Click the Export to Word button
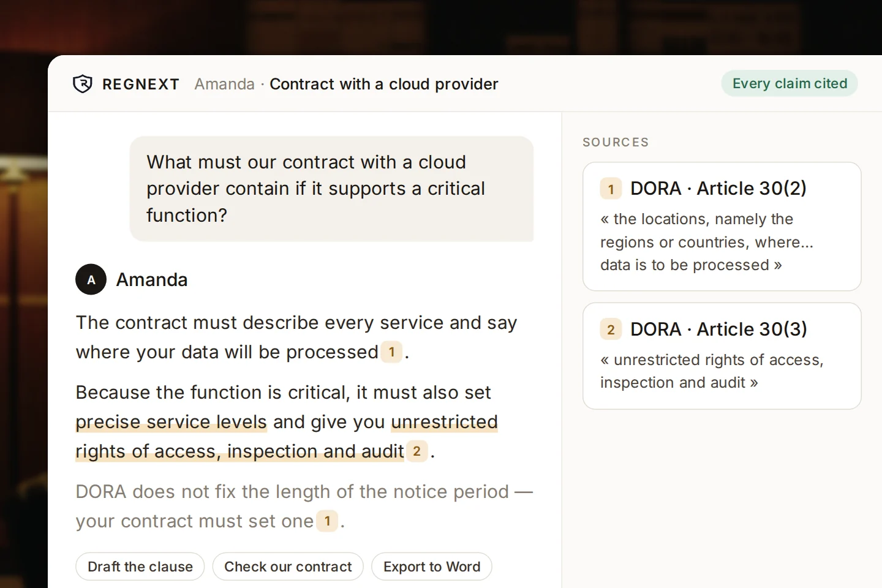Viewport: 882px width, 588px height. (x=432, y=567)
